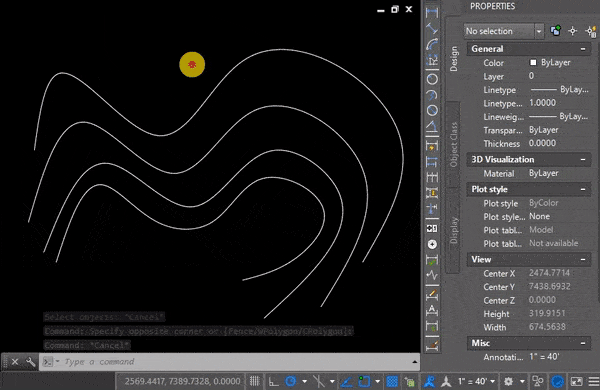The width and height of the screenshot is (600, 390).
Task: Toggle 2D object snap in status bar
Action: click(364, 381)
